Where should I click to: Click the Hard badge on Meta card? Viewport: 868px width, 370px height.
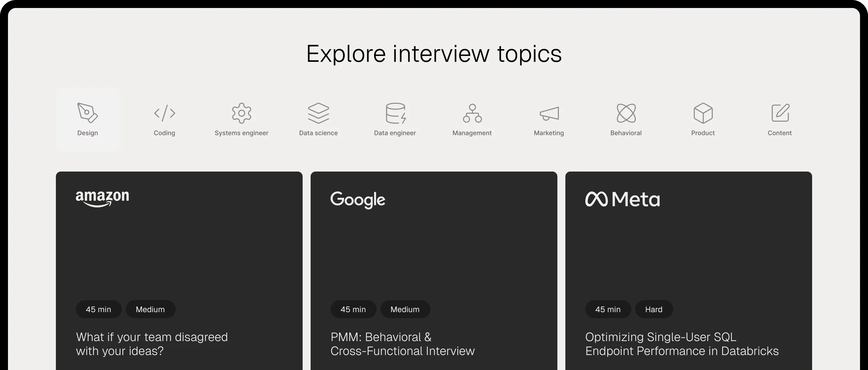coord(654,309)
